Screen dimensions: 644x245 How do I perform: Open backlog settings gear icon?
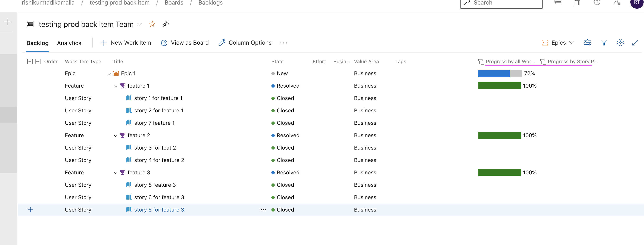[x=620, y=43]
